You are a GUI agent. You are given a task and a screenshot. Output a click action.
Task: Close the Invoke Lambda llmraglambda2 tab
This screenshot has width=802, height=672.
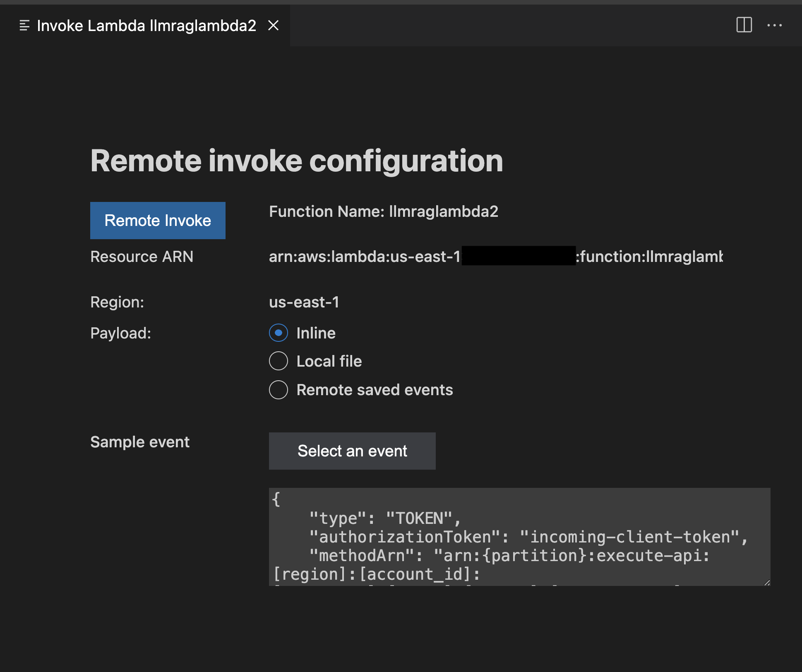[x=273, y=26]
